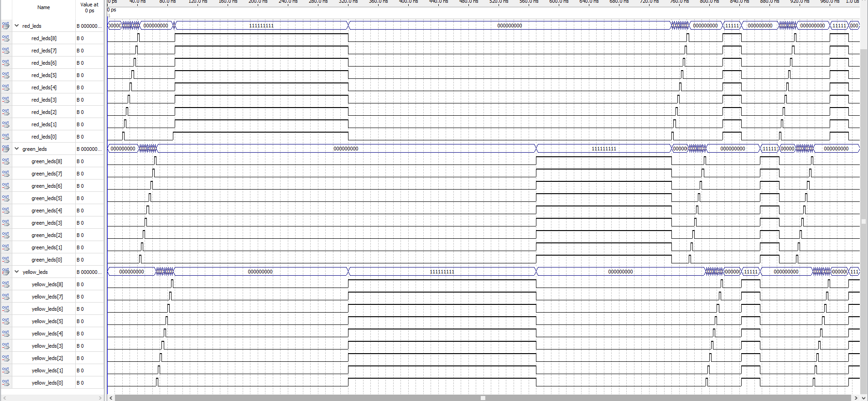Click the output pin icon of yellow_leds[8]
The height and width of the screenshot is (401, 868).
point(5,284)
